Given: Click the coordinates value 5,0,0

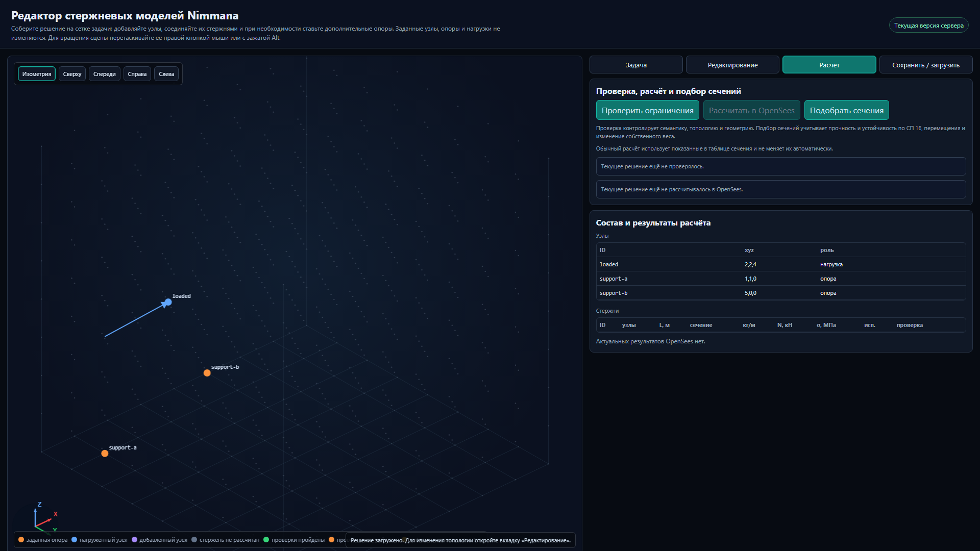Looking at the screenshot, I should 750,293.
